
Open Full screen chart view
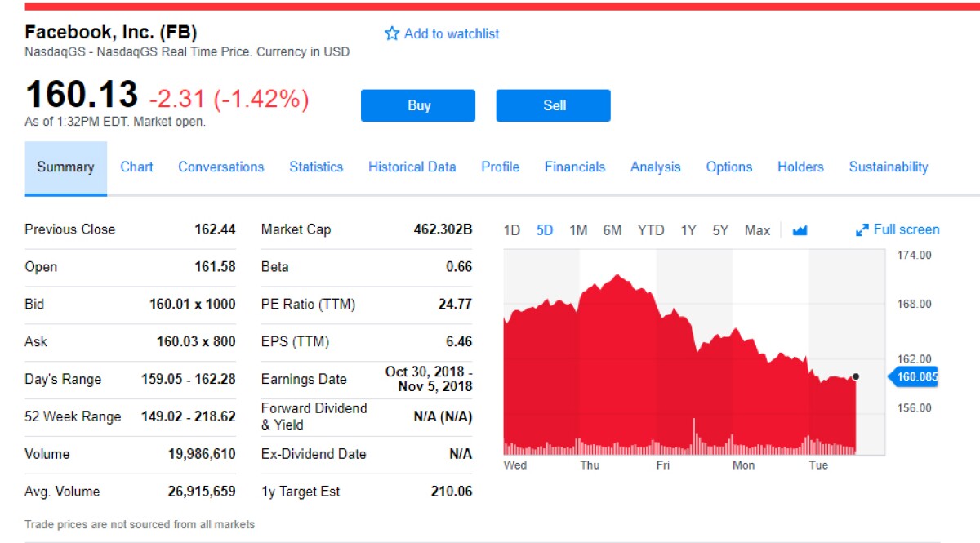[x=906, y=229]
